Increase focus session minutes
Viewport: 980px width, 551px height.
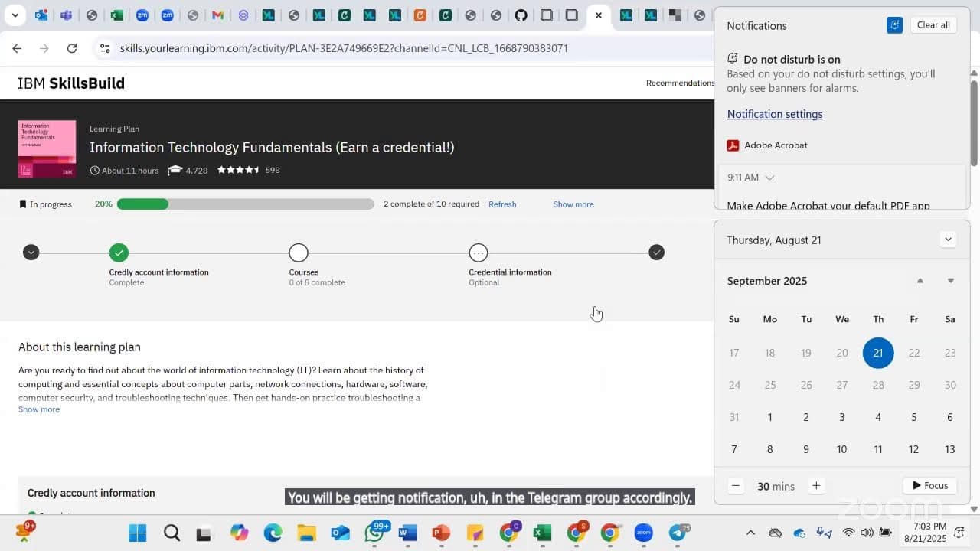(x=816, y=486)
